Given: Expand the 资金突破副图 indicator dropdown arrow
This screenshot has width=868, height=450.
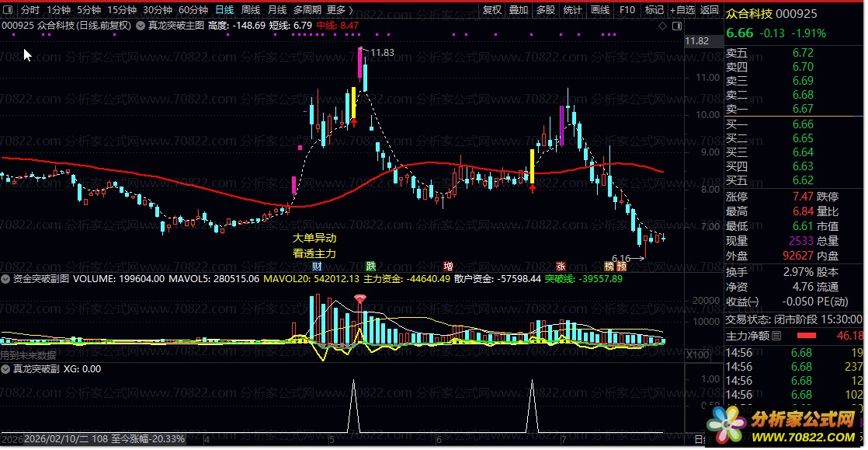Looking at the screenshot, I should click(5, 278).
